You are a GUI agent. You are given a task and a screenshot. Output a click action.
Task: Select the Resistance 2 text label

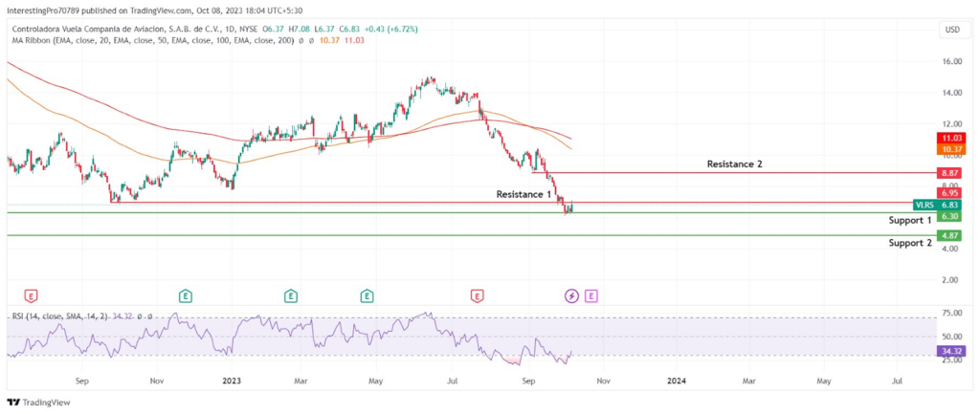click(734, 163)
